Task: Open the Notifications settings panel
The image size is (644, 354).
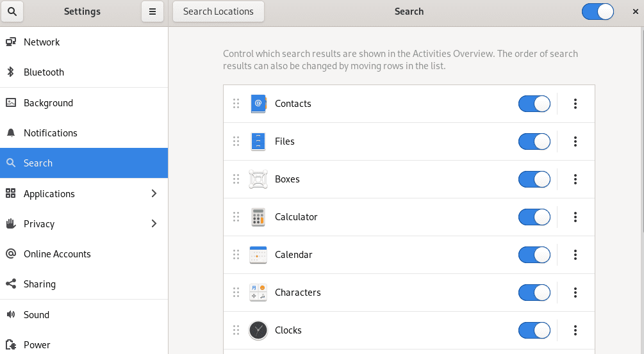Action: point(84,133)
